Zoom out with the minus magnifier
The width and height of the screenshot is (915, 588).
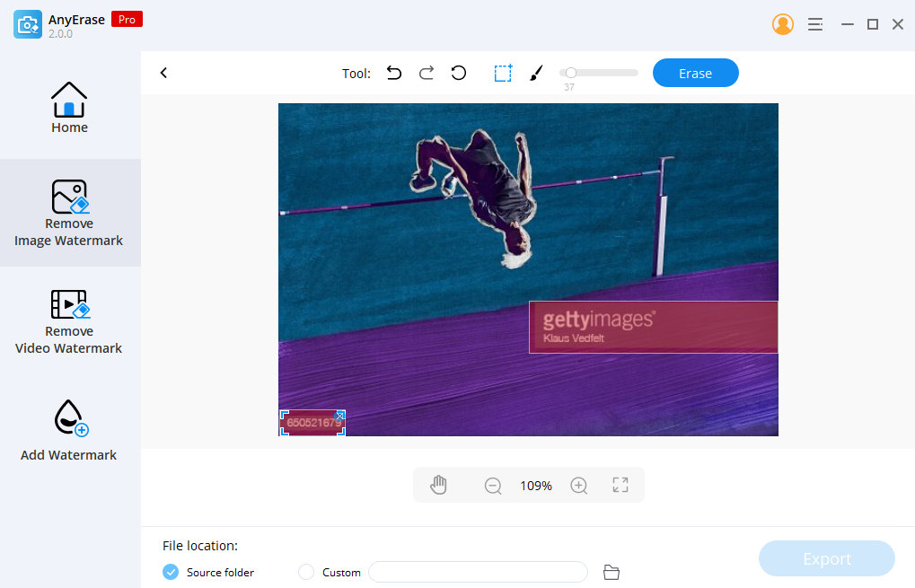tap(493, 486)
